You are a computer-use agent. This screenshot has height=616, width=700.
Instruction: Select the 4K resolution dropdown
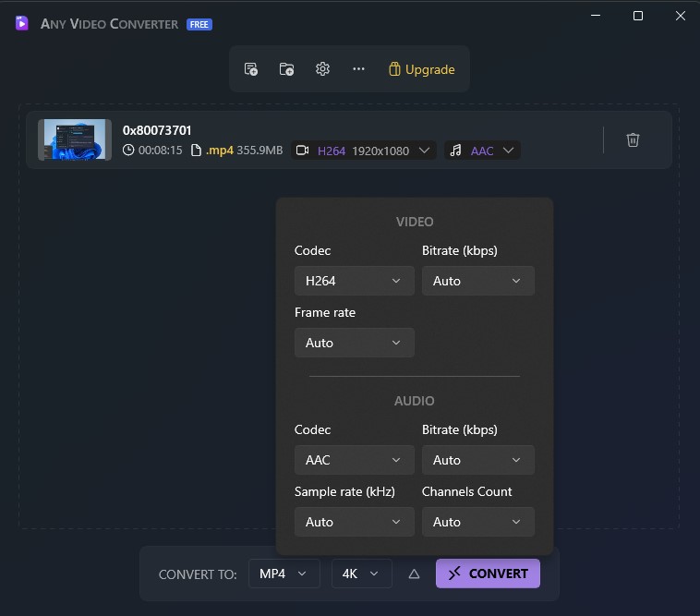[362, 574]
